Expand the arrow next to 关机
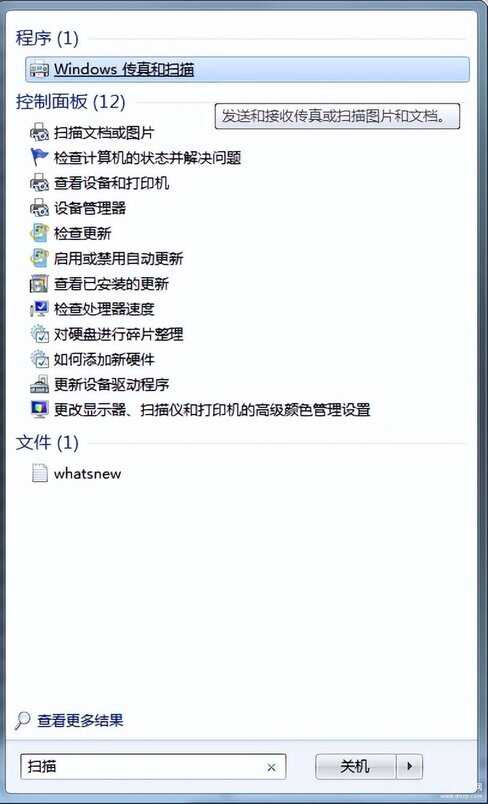Screen dimensions: 488x804 tap(410, 767)
